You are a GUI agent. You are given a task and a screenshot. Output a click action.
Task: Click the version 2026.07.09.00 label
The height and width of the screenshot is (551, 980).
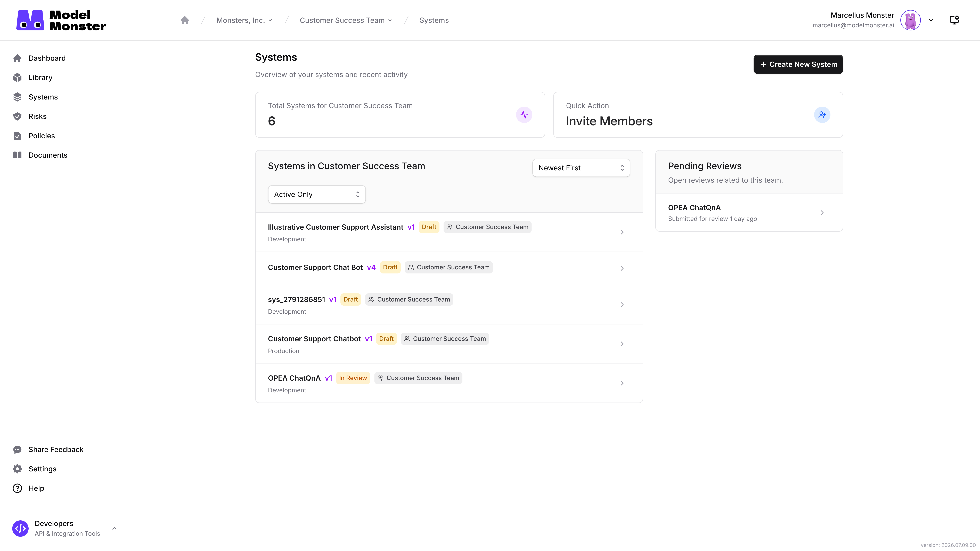[948, 545]
